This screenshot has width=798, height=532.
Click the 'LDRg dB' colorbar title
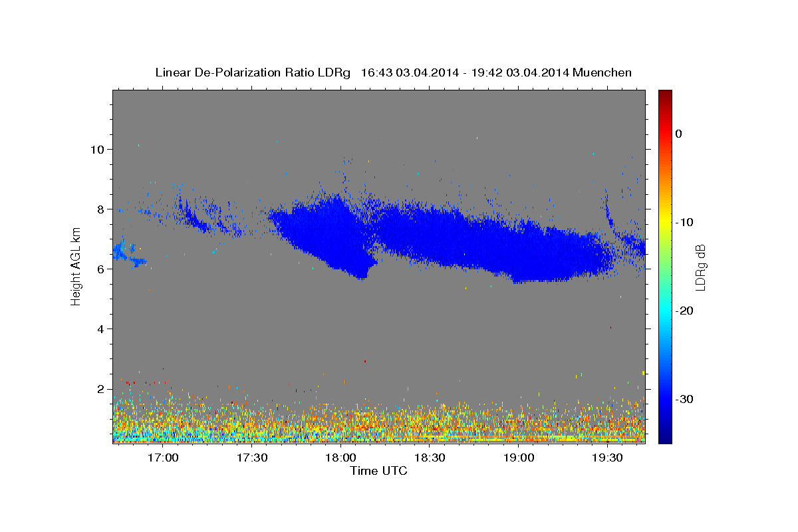coord(700,267)
